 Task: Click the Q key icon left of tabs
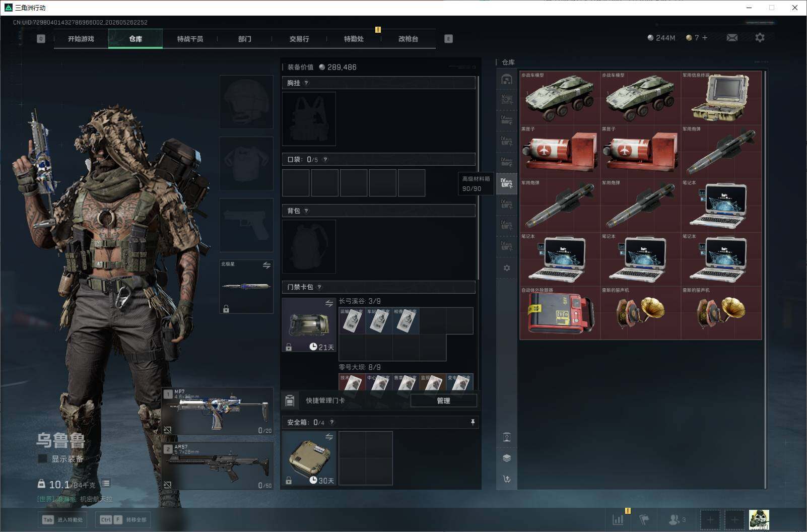pos(41,39)
